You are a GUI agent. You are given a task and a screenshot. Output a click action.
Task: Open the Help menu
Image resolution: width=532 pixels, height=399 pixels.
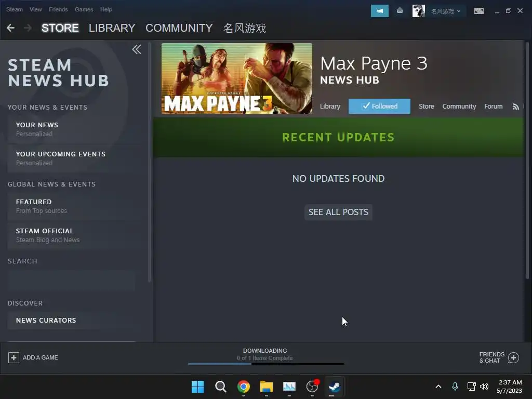pyautogui.click(x=106, y=9)
